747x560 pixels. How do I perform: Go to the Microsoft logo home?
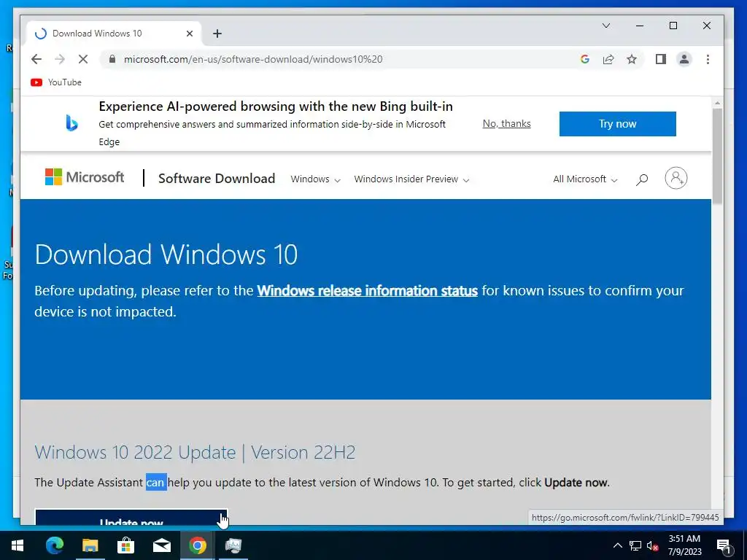click(85, 177)
